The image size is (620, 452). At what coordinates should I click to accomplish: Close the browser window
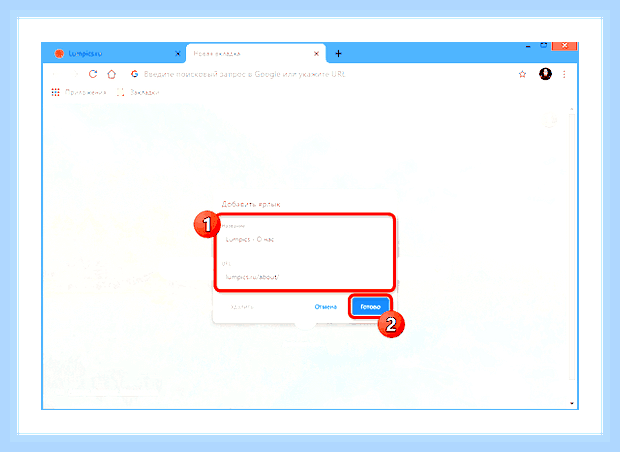click(x=565, y=45)
